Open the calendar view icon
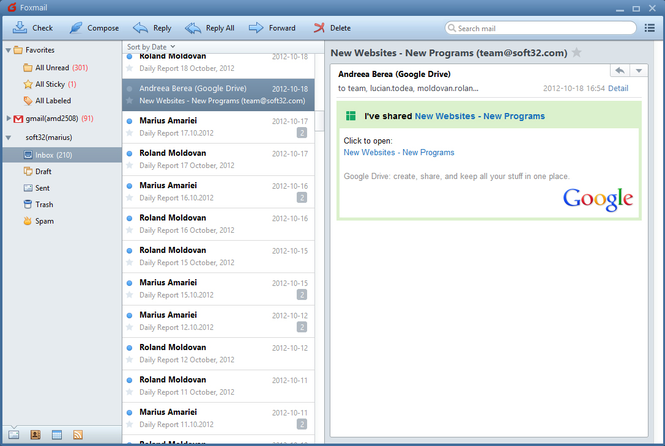665x446 pixels. [56, 435]
